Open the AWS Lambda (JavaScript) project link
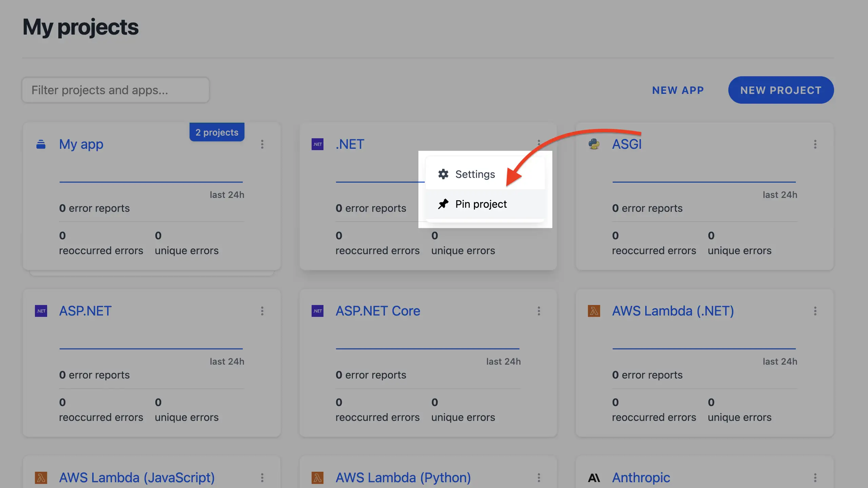The height and width of the screenshot is (488, 868). [x=137, y=478]
